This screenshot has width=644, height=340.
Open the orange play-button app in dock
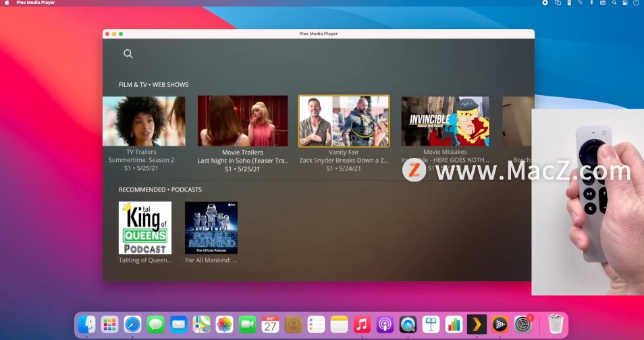500,324
